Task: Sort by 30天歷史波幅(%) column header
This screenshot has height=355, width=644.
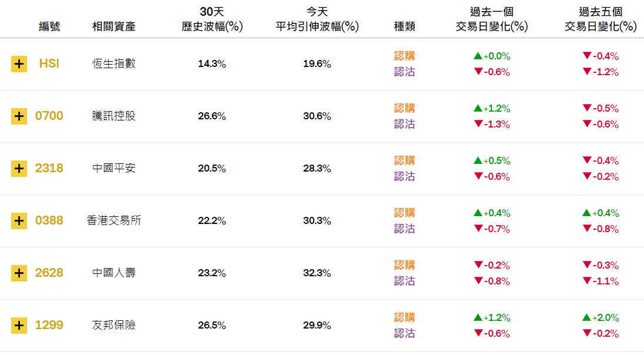Action: point(212,19)
